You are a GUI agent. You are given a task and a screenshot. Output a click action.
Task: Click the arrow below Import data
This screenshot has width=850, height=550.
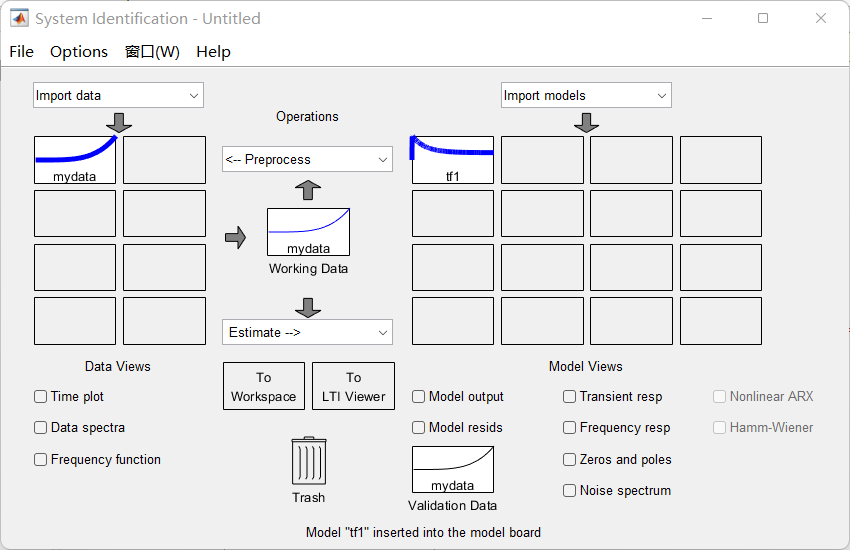tap(119, 123)
